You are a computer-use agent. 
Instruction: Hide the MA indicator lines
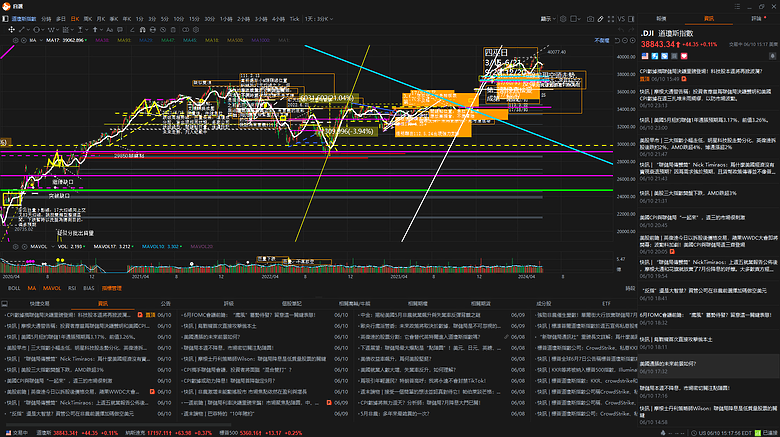24,40
